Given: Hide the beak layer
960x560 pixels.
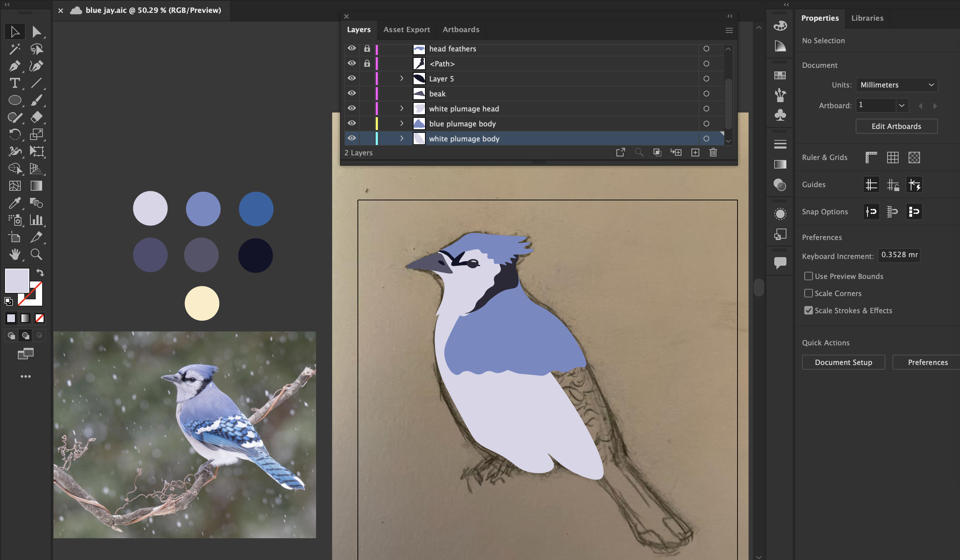Looking at the screenshot, I should tap(352, 93).
